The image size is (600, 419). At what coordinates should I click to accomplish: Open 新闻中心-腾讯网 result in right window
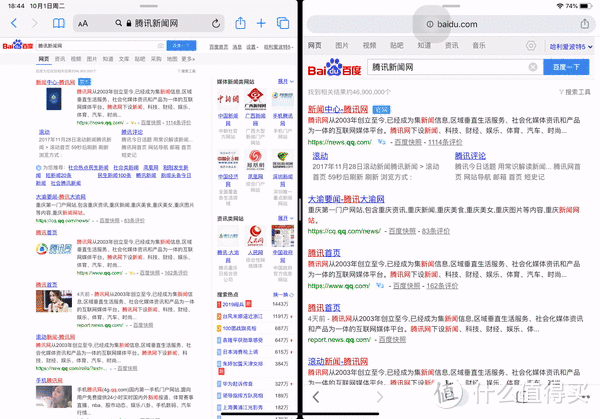pos(338,109)
